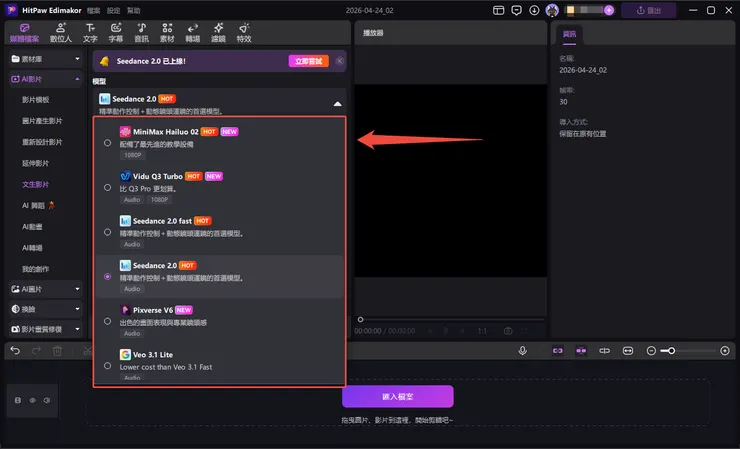Screen dimensions: 740x449
Task: Open the 素材 stock assets tool
Action: coord(167,33)
